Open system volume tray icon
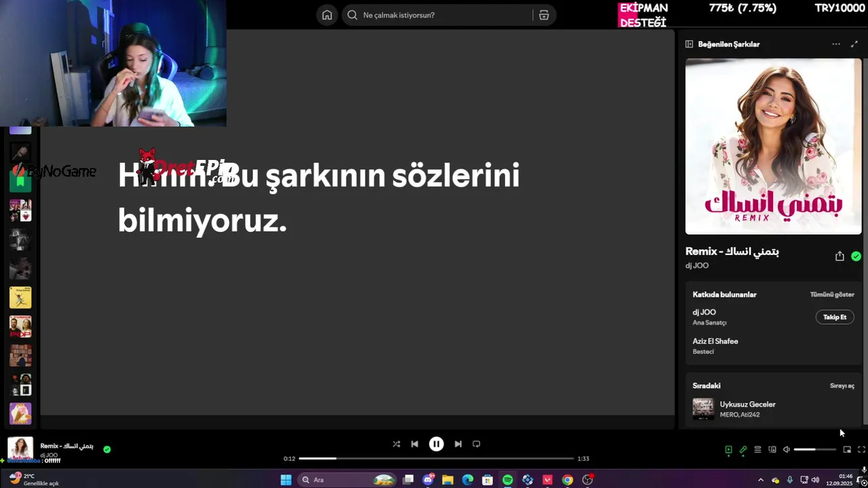 (x=816, y=480)
